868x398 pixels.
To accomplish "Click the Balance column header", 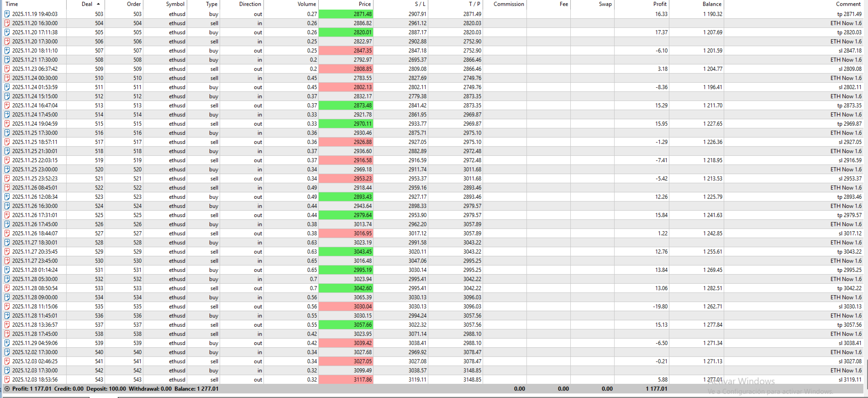I will 712,4.
